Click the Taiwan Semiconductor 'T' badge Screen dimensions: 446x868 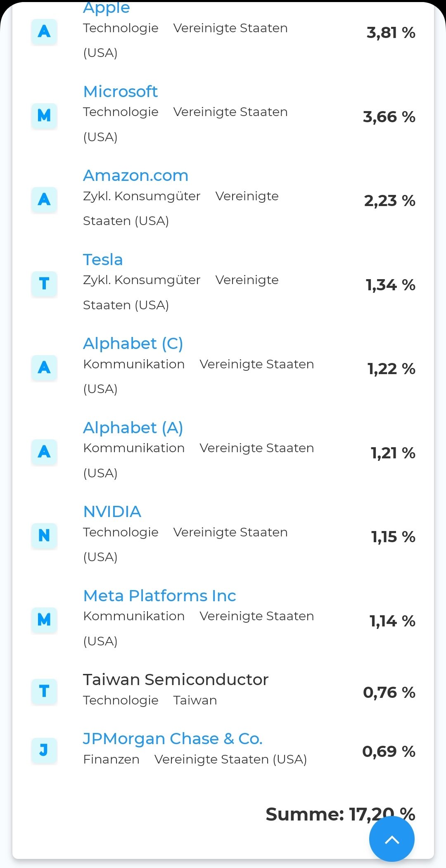tap(44, 691)
